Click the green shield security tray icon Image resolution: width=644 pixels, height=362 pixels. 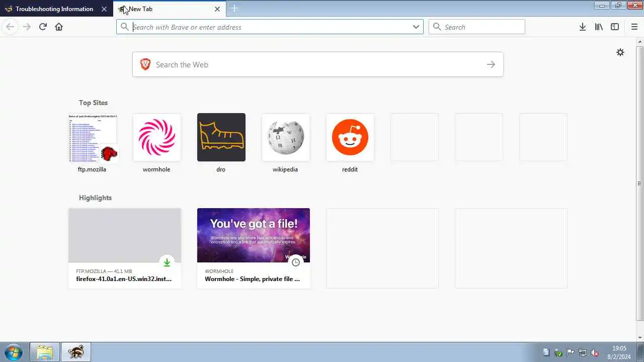click(x=558, y=352)
